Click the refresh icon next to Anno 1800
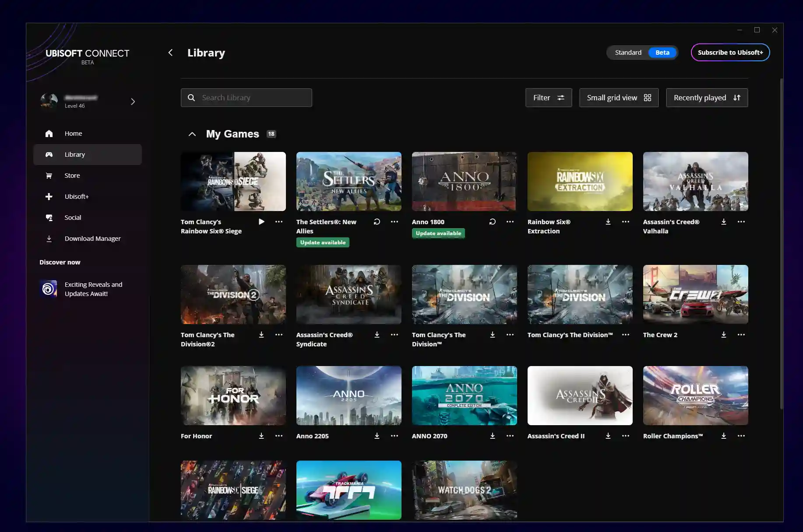Screen dimensions: 803x532 pos(492,222)
